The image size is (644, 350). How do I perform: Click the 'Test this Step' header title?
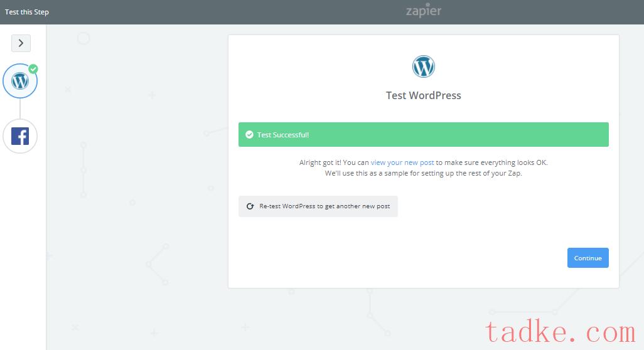(27, 12)
